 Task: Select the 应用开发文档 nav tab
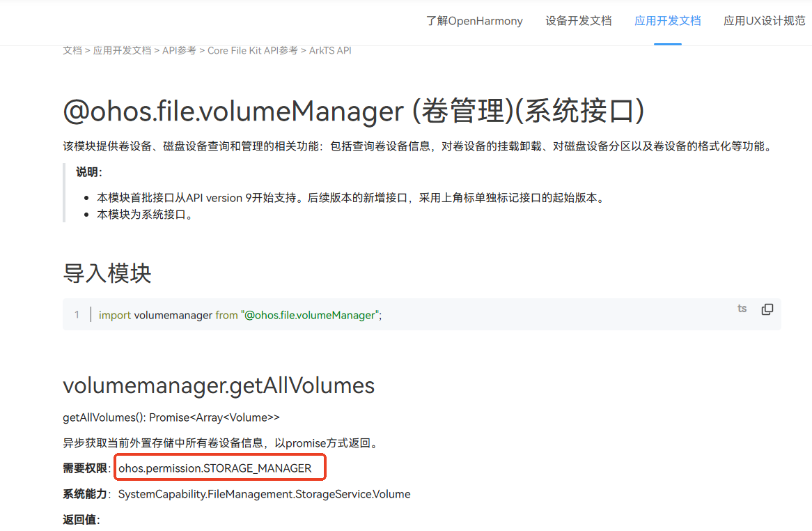coord(668,21)
